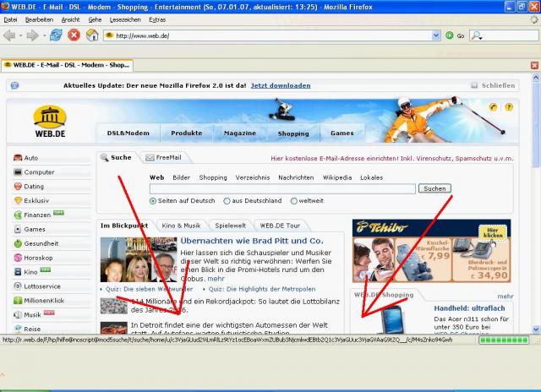Open the Extras menu

157,20
